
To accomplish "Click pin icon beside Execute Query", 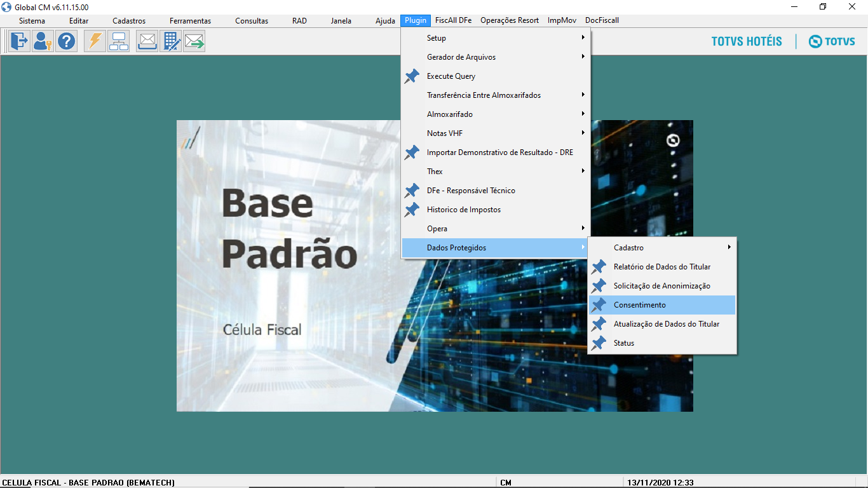I will point(412,76).
